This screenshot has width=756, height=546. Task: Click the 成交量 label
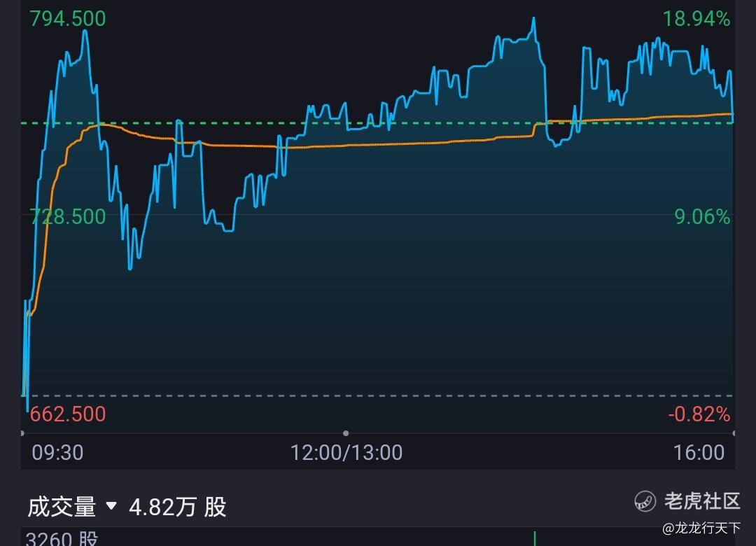62,507
